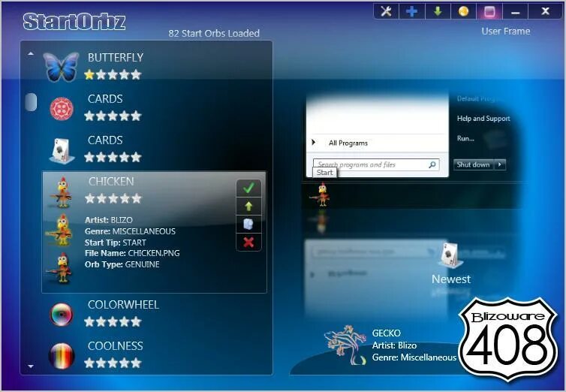566x392 pixels.
Task: Open Shut down options arrow
Action: [500, 164]
